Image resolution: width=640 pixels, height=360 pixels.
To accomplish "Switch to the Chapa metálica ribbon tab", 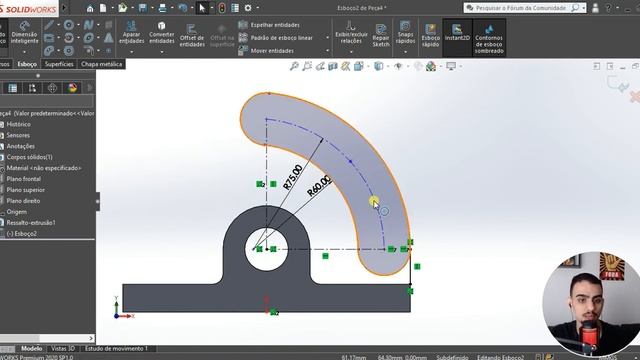I will tap(102, 64).
